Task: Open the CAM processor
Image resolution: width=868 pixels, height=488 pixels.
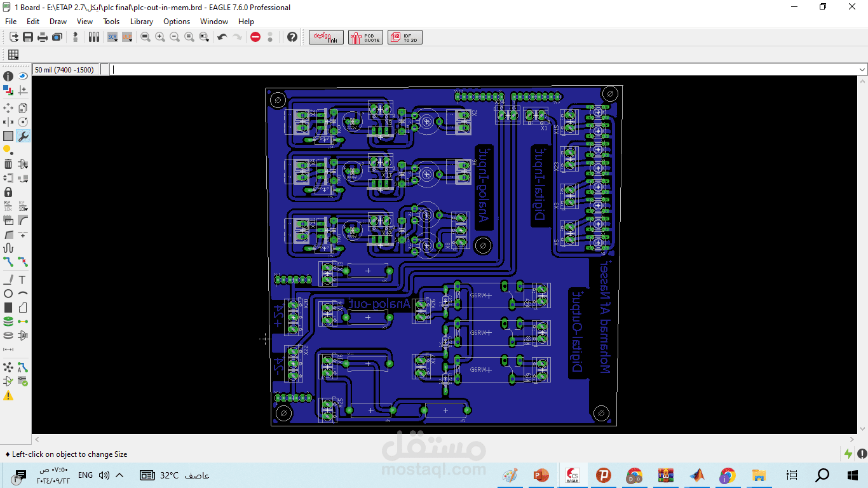Action: pos(57,37)
